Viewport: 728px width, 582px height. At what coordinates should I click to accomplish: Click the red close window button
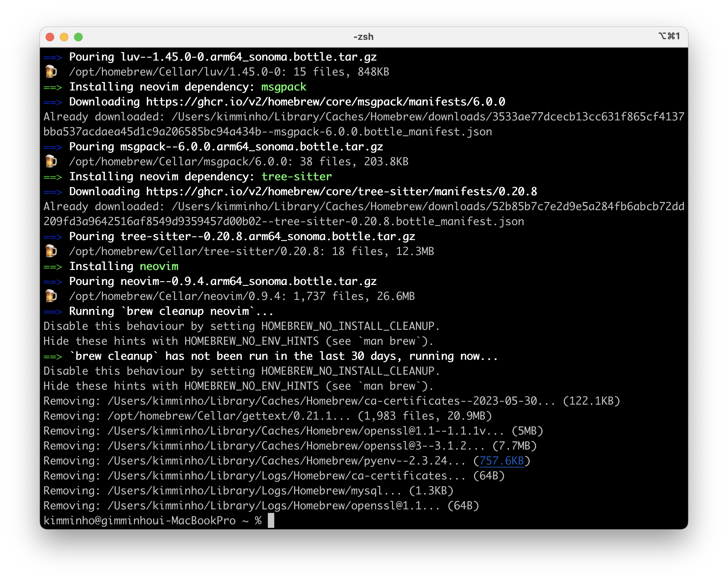click(x=50, y=37)
